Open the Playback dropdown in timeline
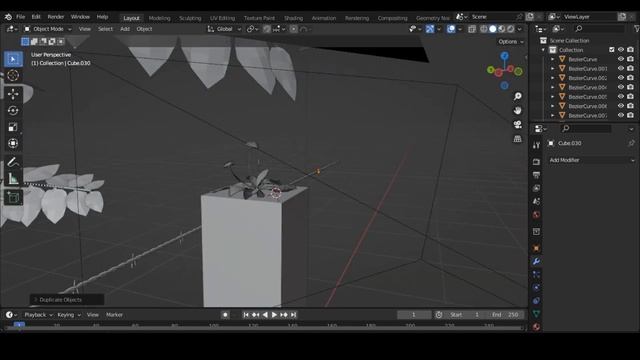 click(x=38, y=315)
